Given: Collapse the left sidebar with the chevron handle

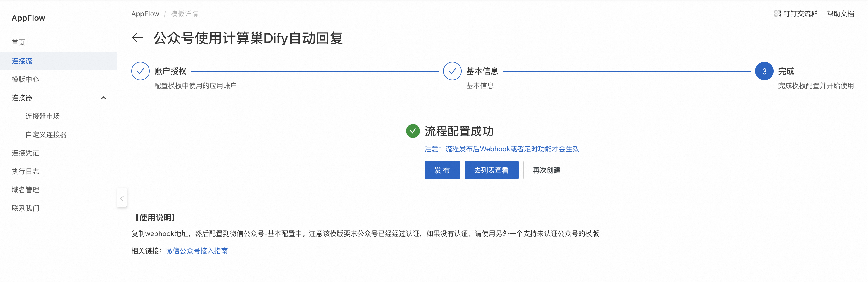Looking at the screenshot, I should pos(122,198).
